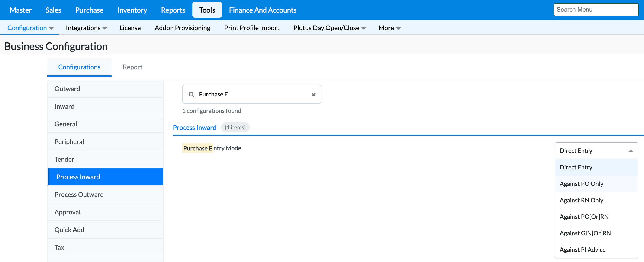Click the search magnifier icon in filter box
Image resolution: width=644 pixels, height=262 pixels.
[x=191, y=94]
